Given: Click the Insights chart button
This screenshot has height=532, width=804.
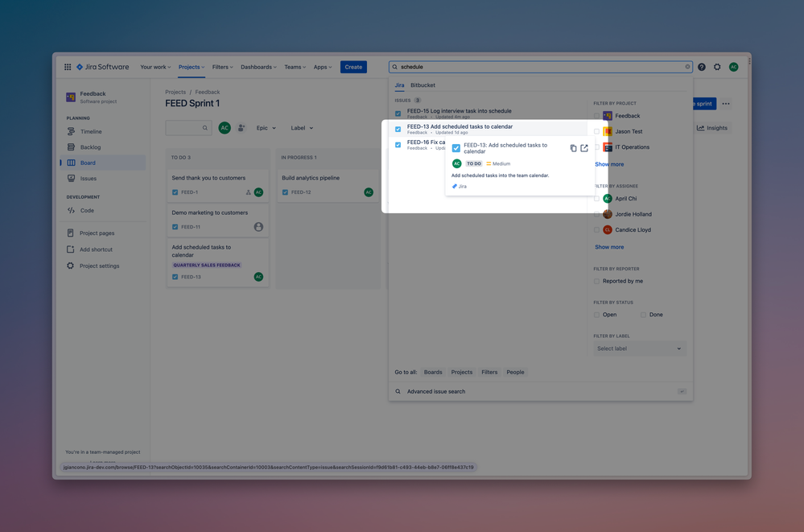Looking at the screenshot, I should click(712, 128).
